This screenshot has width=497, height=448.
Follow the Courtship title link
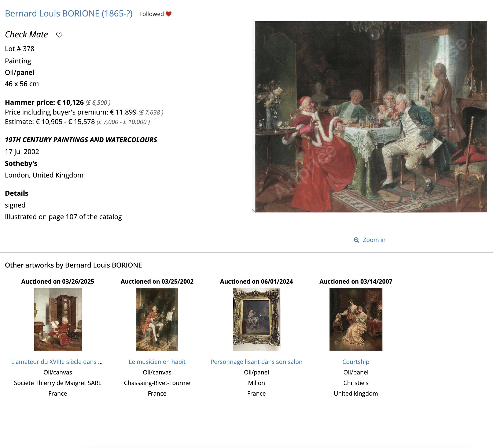pyautogui.click(x=356, y=362)
